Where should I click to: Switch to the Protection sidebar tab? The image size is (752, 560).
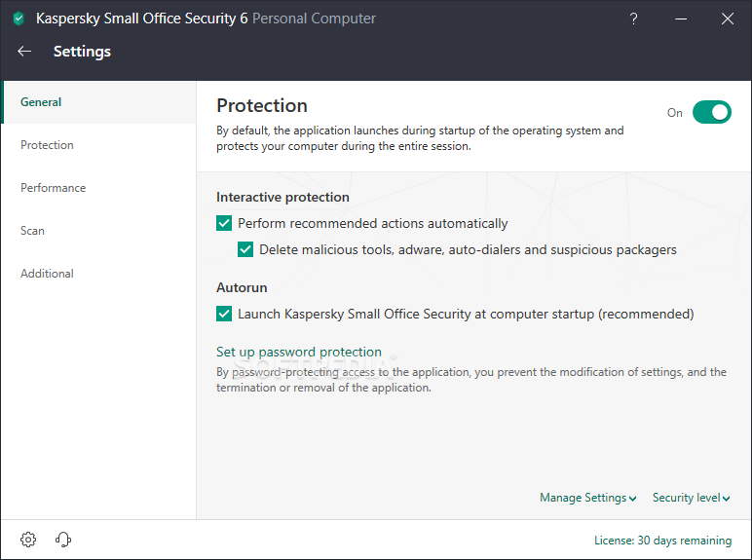[98, 145]
